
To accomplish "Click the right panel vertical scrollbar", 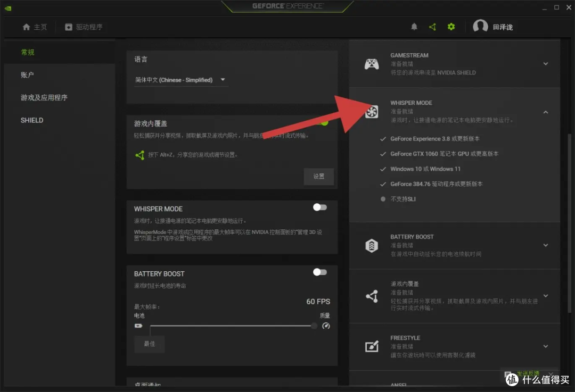I will pyautogui.click(x=569, y=223).
